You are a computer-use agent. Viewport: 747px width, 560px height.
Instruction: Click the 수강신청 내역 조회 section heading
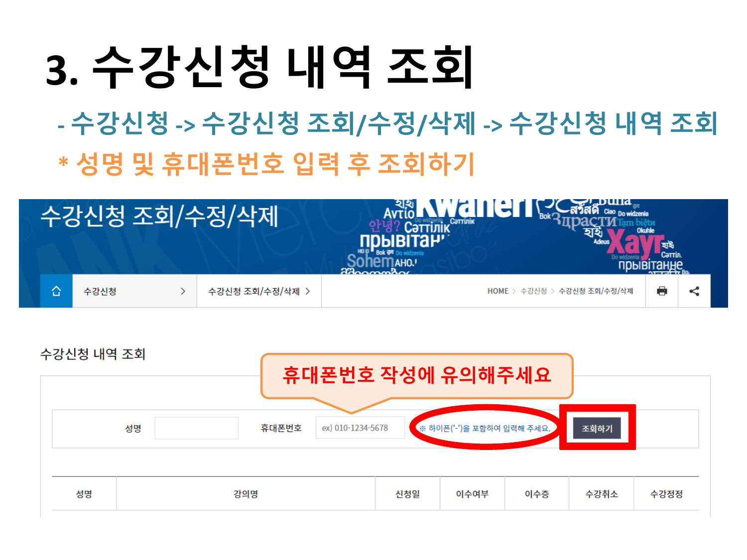pyautogui.click(x=93, y=354)
